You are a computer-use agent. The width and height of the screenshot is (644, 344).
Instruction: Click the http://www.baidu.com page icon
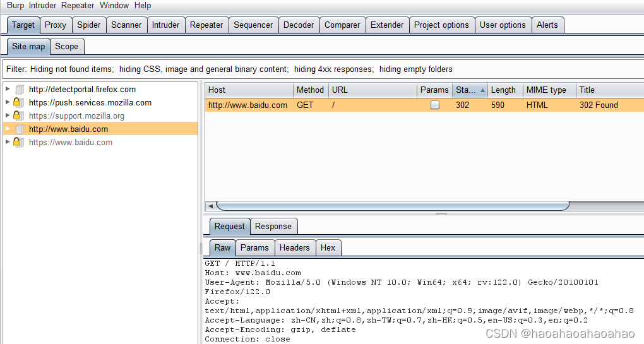click(20, 129)
